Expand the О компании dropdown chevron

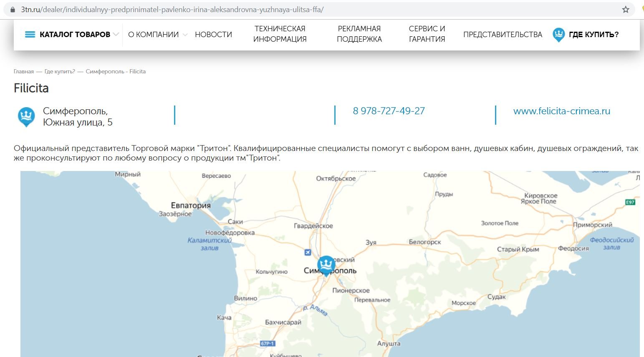[x=185, y=35]
